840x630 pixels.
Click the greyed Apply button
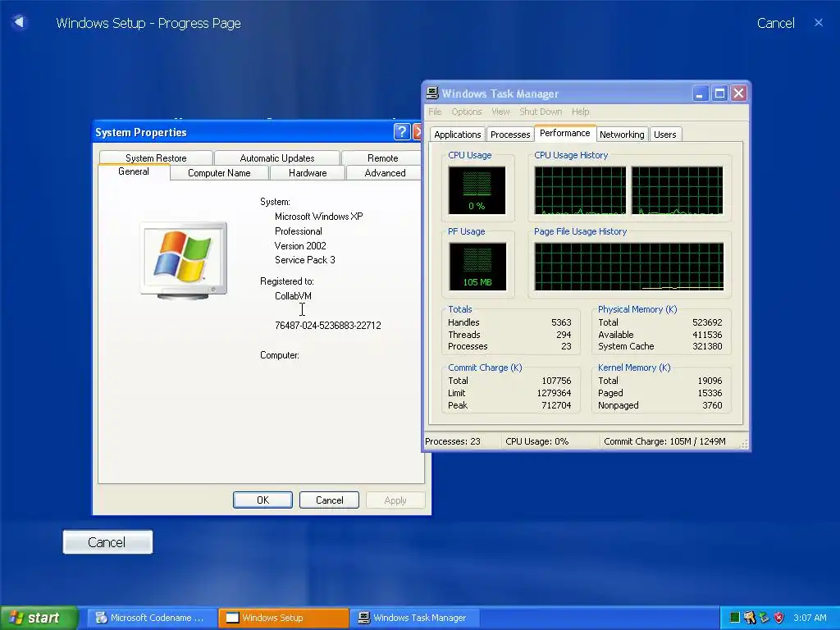click(395, 500)
